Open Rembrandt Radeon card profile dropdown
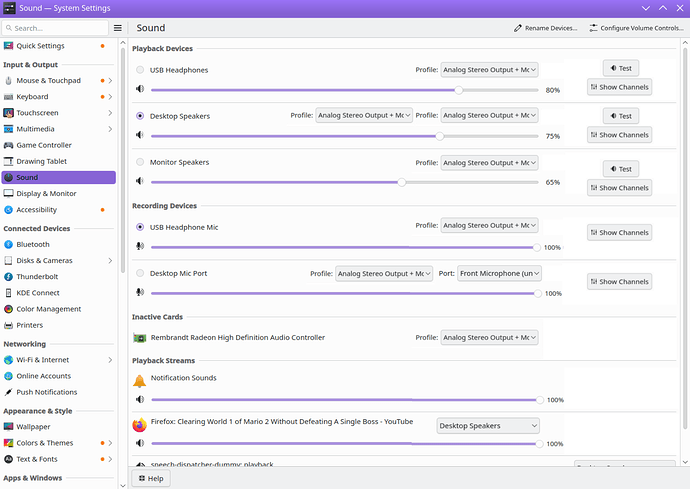This screenshot has width=690, height=489. 489,338
